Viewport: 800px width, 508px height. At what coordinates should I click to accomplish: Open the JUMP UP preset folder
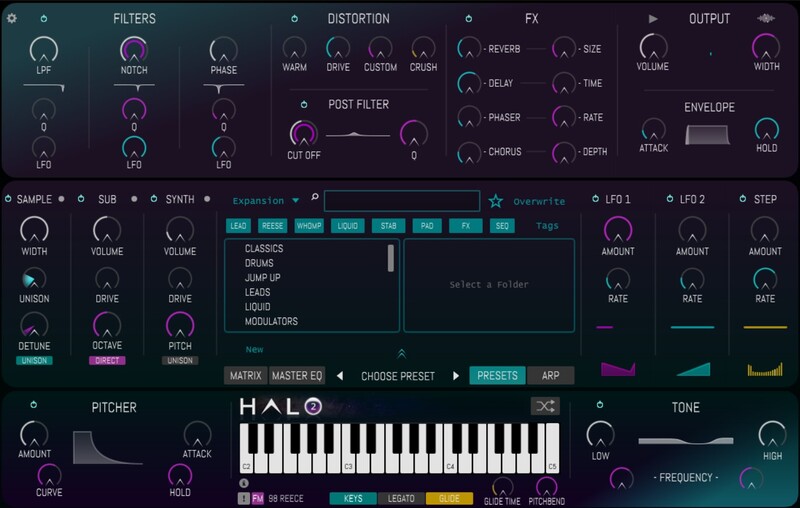click(263, 277)
